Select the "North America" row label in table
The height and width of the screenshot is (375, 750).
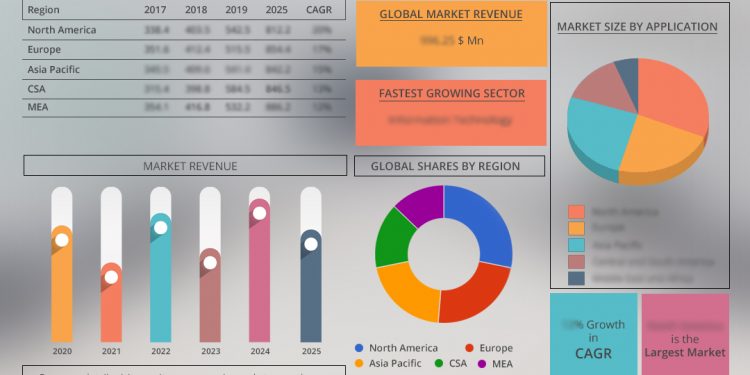click(62, 30)
